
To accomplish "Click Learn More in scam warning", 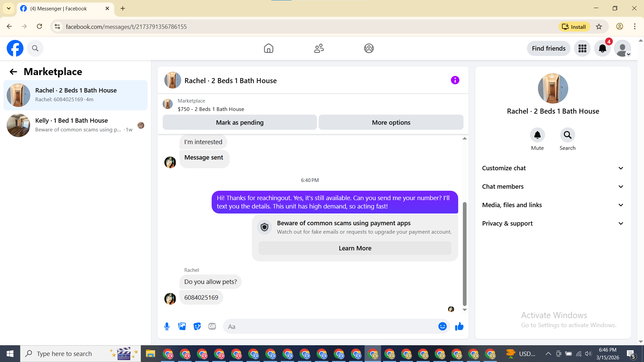I will [x=355, y=248].
